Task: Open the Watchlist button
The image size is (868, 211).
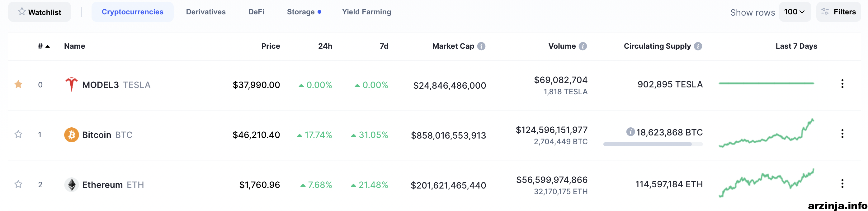Action: click(x=40, y=12)
